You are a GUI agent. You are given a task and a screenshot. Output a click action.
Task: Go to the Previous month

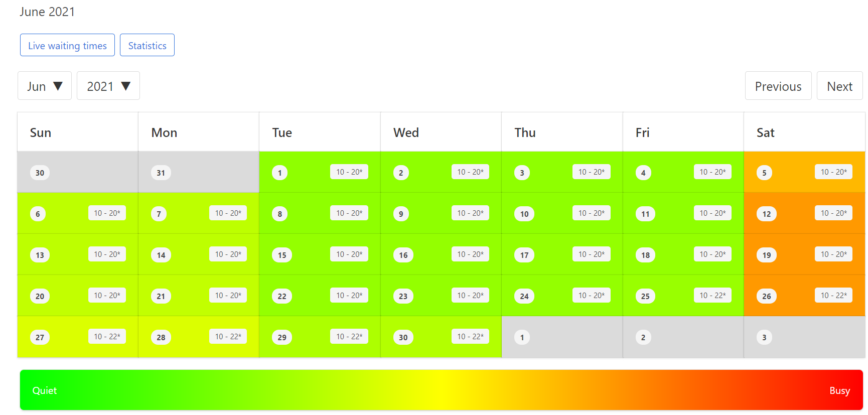tap(778, 86)
